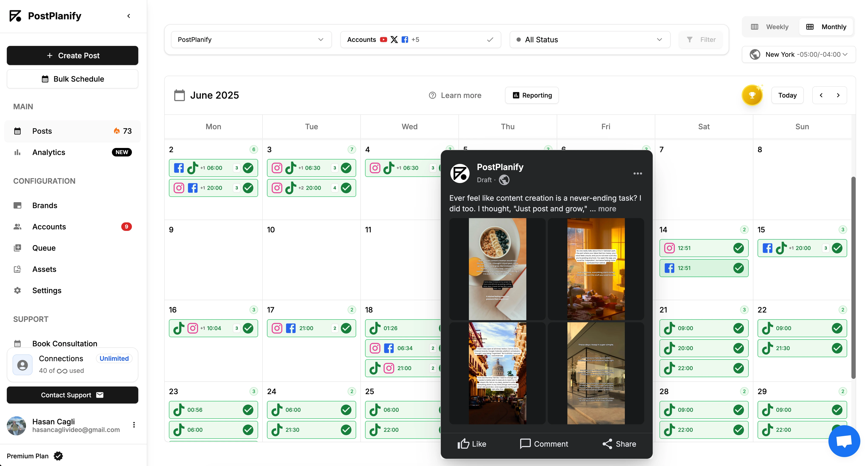Screen dimensions: 868x466
Task: Open Accounts in the sidebar
Action: (73, 227)
